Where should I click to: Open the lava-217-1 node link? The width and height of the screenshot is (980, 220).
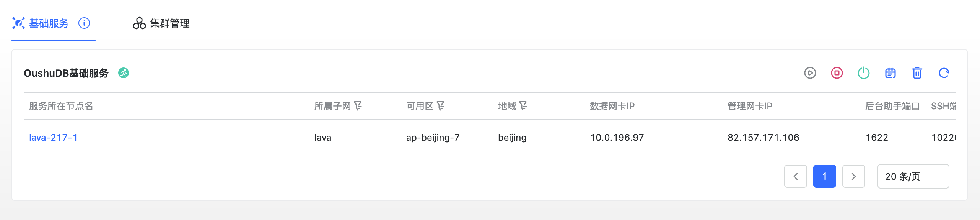pos(53,138)
